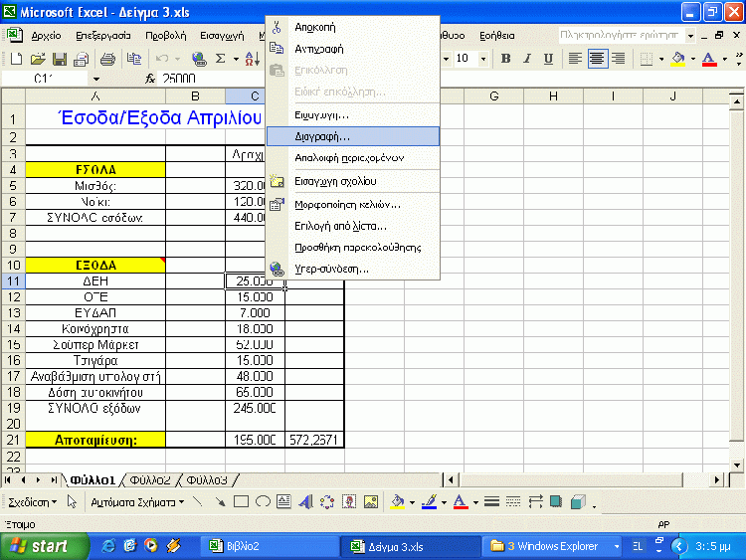Viewport: 746px width, 560px height.
Task: Open AutoSum dropdown arrow
Action: pyautogui.click(x=236, y=59)
